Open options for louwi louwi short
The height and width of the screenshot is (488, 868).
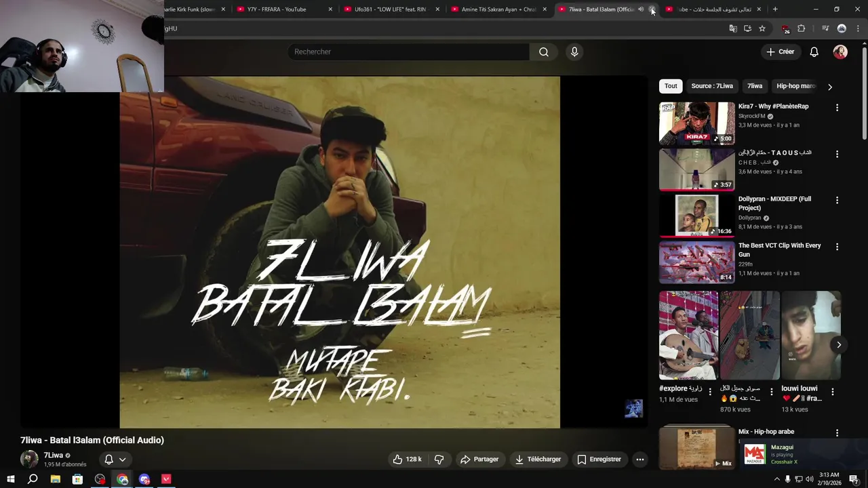pyautogui.click(x=833, y=392)
